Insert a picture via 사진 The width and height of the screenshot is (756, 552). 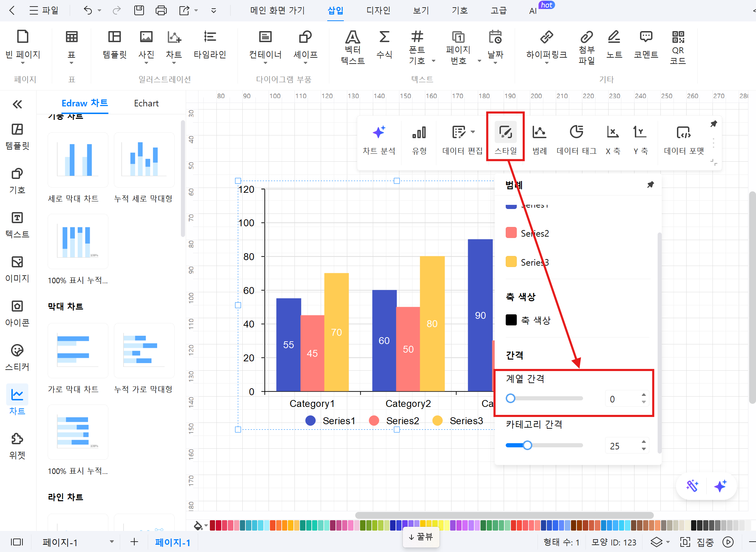pos(146,47)
